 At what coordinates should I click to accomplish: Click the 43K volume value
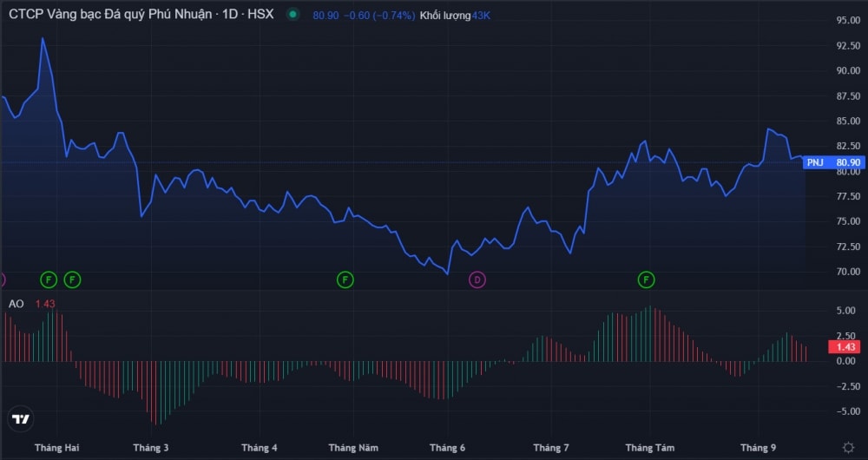[481, 16]
